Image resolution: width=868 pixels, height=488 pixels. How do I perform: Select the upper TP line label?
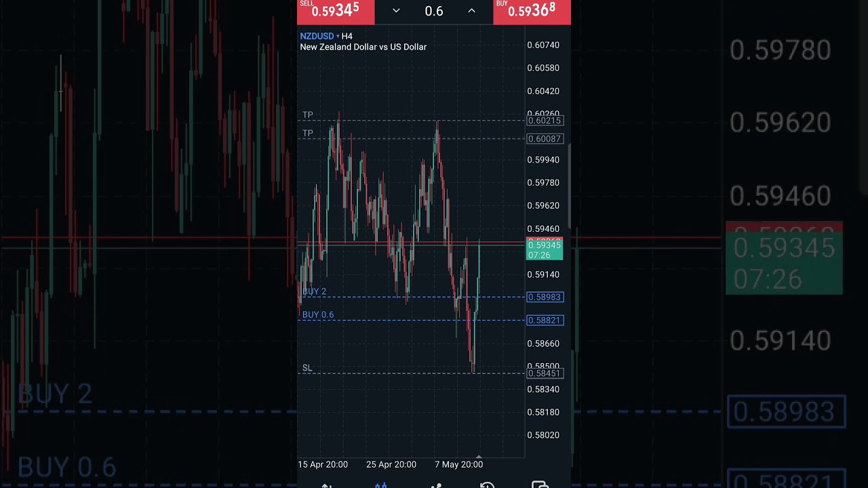pos(308,115)
